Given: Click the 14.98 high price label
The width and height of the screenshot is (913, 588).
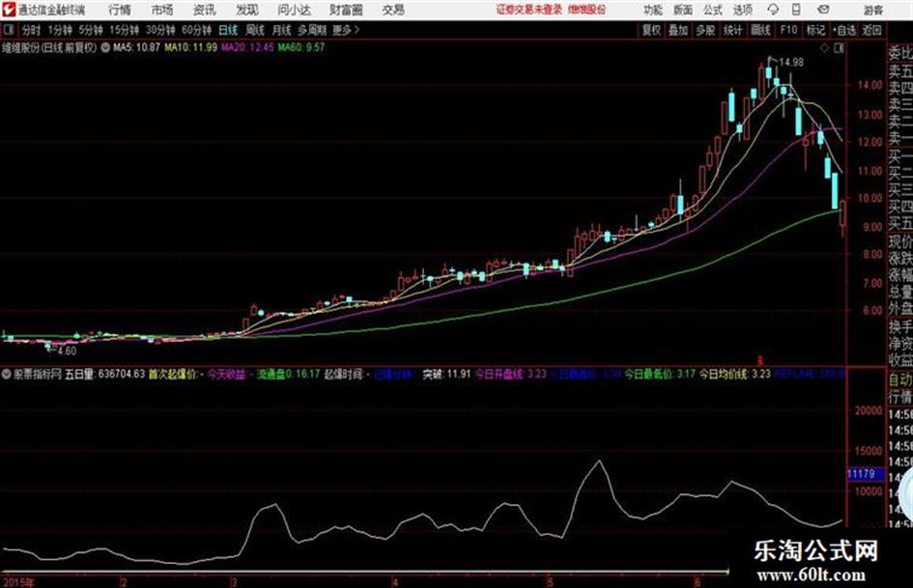Looking at the screenshot, I should (x=791, y=62).
